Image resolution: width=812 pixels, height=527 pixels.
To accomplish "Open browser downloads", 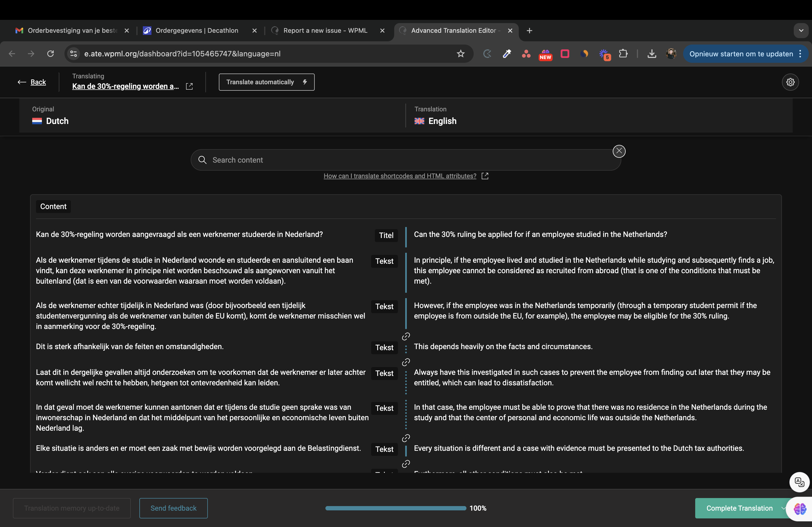I will 652,53.
